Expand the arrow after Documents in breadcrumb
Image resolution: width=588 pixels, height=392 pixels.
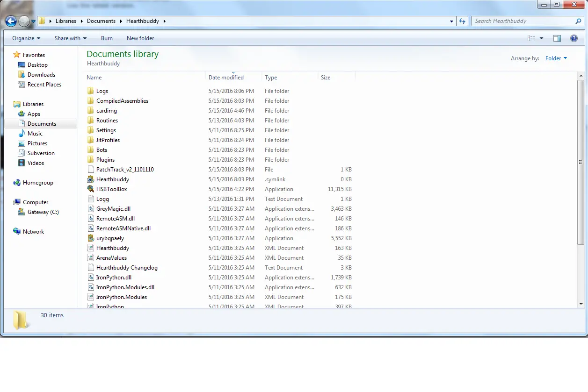coord(121,21)
